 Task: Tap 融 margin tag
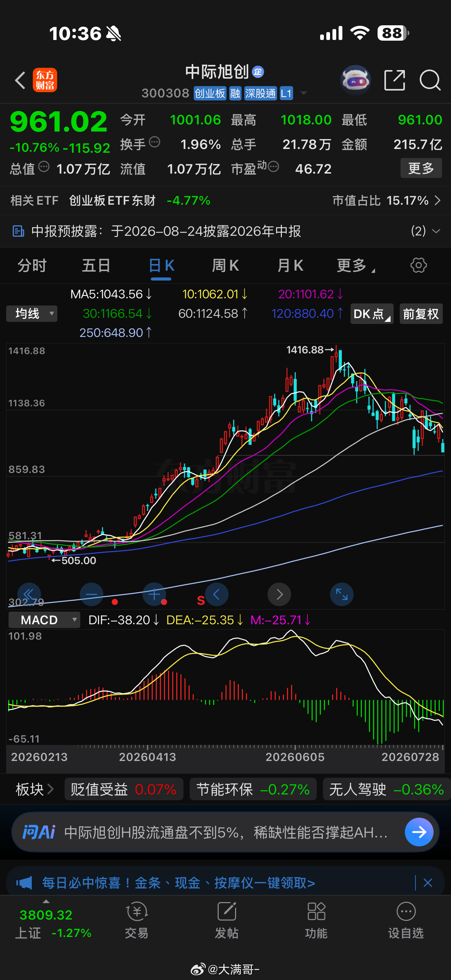pos(235,93)
